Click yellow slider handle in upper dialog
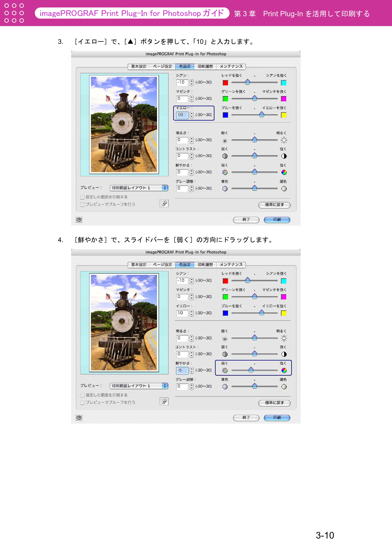Screen dimensions: 392x555 pyautogui.click(x=261, y=114)
